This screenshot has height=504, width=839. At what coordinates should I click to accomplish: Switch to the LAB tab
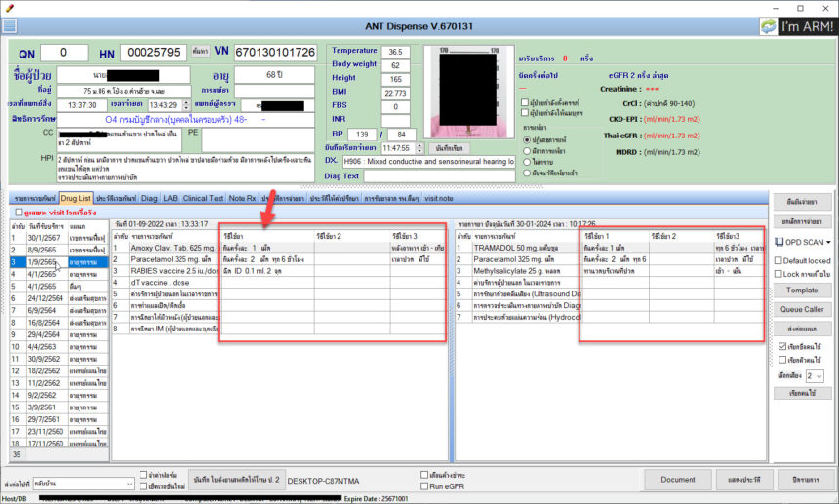[x=171, y=197]
